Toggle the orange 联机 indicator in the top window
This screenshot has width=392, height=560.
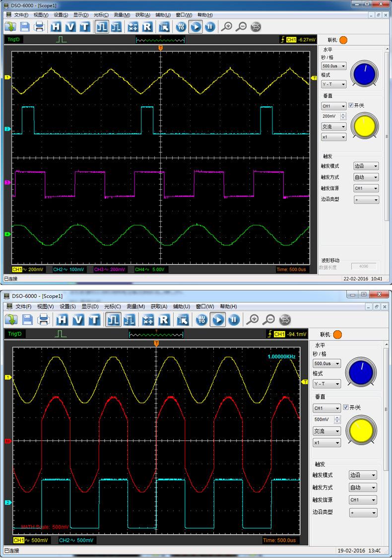[x=343, y=40]
